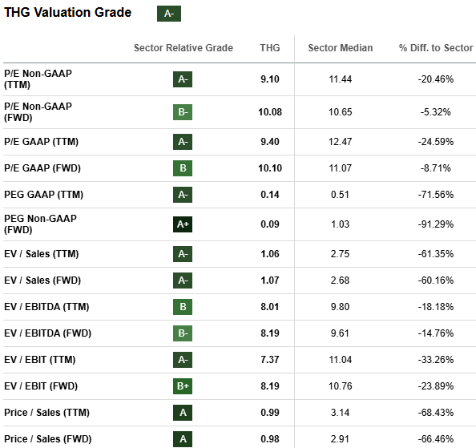
Task: Click the Sector Relative Grade column header
Action: (184, 48)
